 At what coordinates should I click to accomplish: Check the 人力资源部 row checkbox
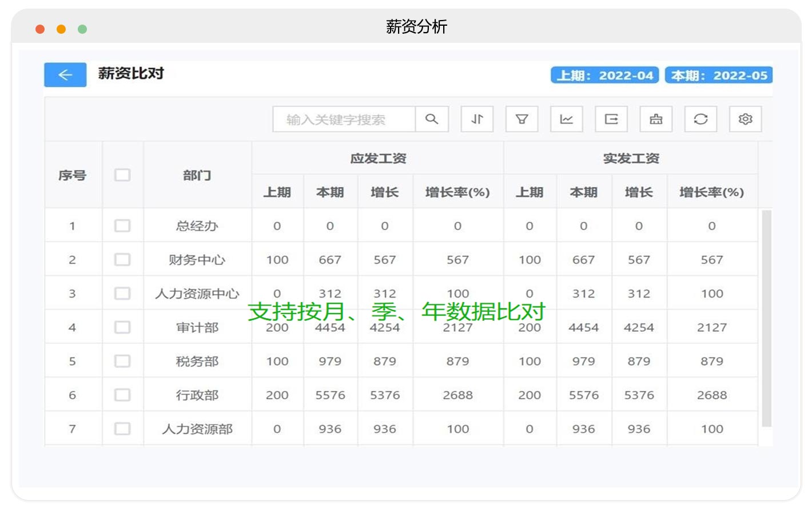(x=122, y=429)
